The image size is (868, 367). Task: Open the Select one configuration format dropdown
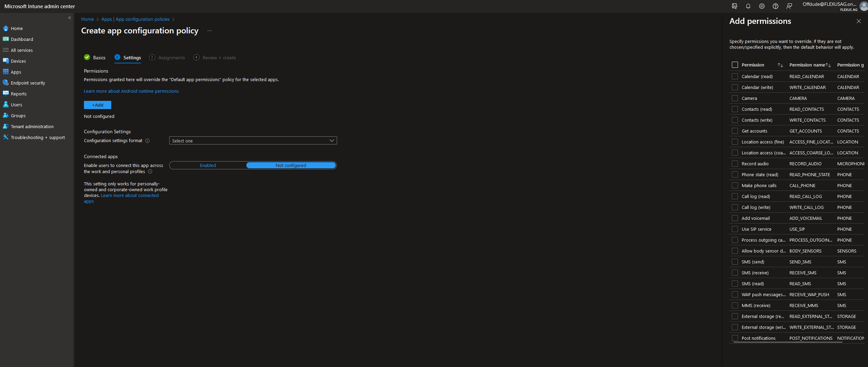point(253,140)
